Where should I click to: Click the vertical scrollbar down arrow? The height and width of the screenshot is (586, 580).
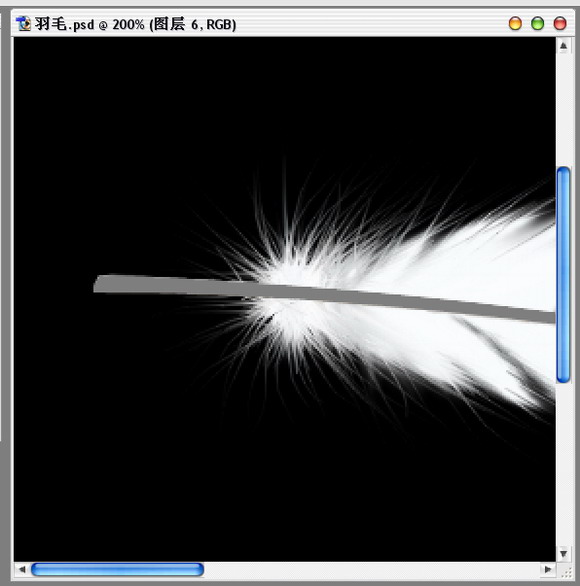click(x=564, y=553)
